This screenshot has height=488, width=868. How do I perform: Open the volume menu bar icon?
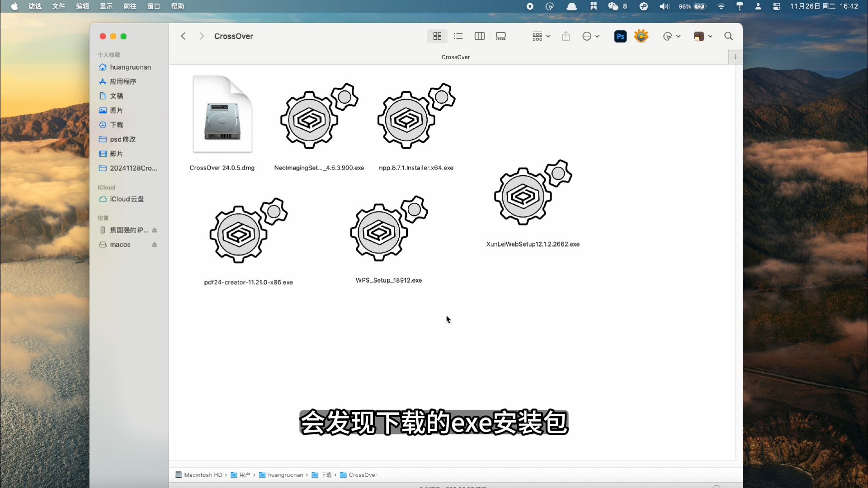coord(664,6)
